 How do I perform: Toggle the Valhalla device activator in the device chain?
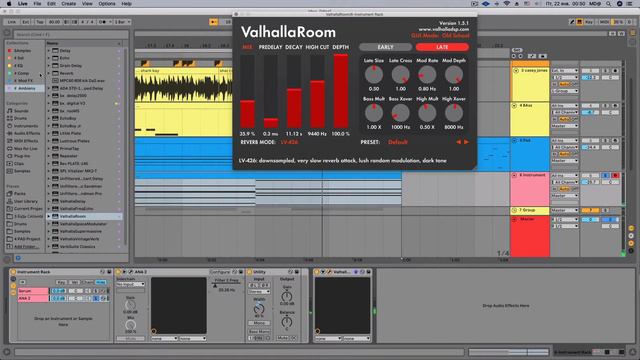pyautogui.click(x=316, y=272)
